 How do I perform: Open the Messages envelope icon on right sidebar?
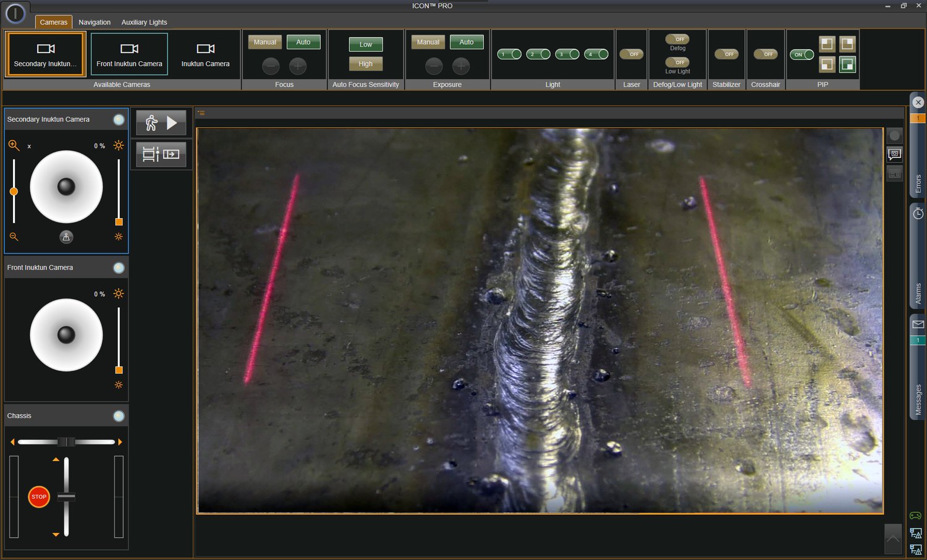pyautogui.click(x=917, y=324)
